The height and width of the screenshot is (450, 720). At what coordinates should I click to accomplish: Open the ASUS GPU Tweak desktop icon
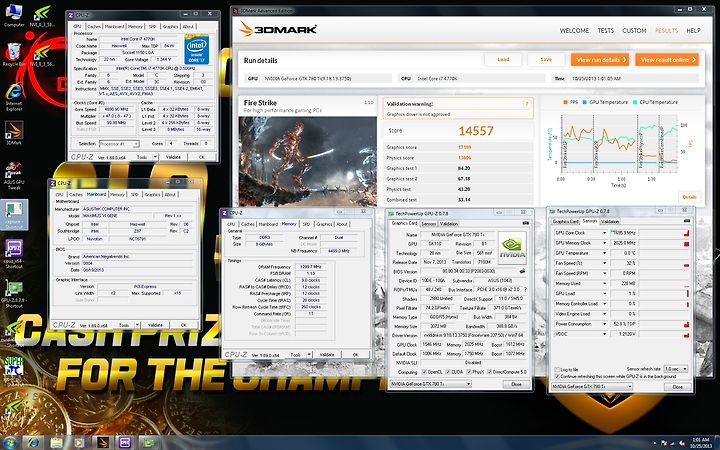(14, 176)
